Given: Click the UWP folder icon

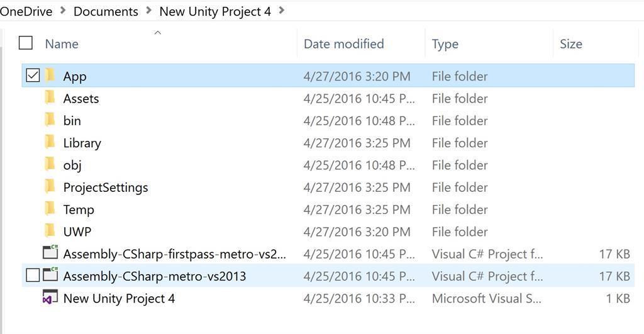Looking at the screenshot, I should (50, 231).
